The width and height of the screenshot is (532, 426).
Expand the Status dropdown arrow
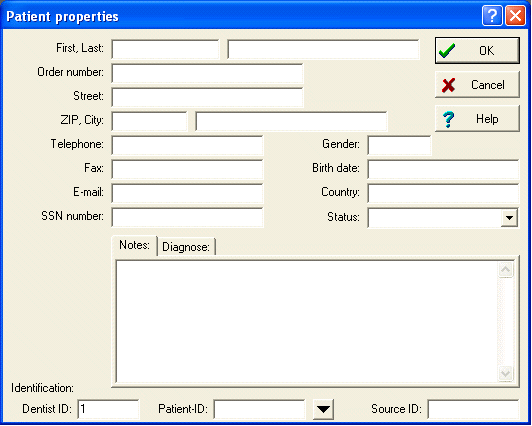[509, 217]
